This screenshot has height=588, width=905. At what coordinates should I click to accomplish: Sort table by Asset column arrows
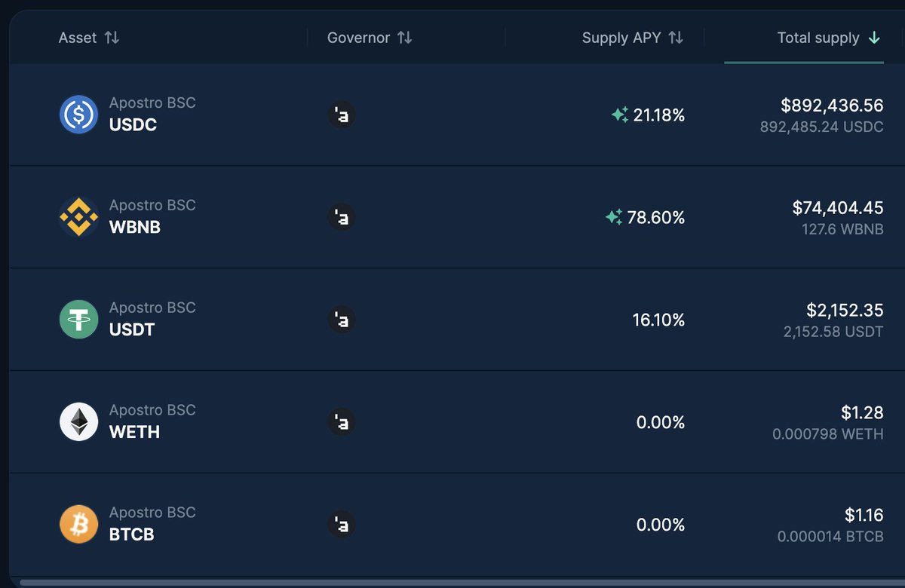112,38
